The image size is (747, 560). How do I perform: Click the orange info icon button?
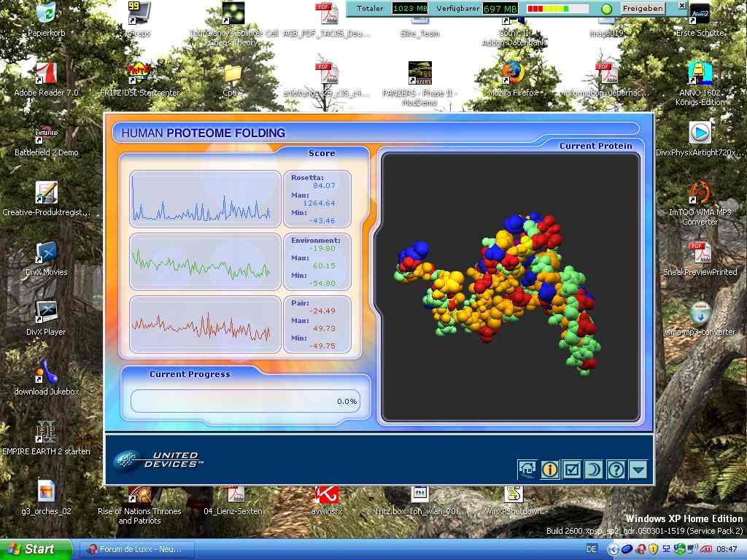click(549, 470)
